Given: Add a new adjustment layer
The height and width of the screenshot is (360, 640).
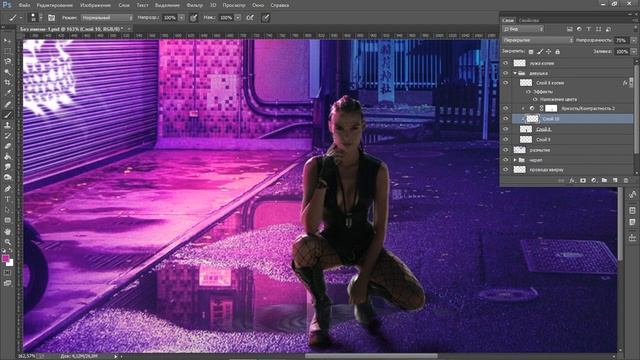Looking at the screenshot, I should 593,180.
